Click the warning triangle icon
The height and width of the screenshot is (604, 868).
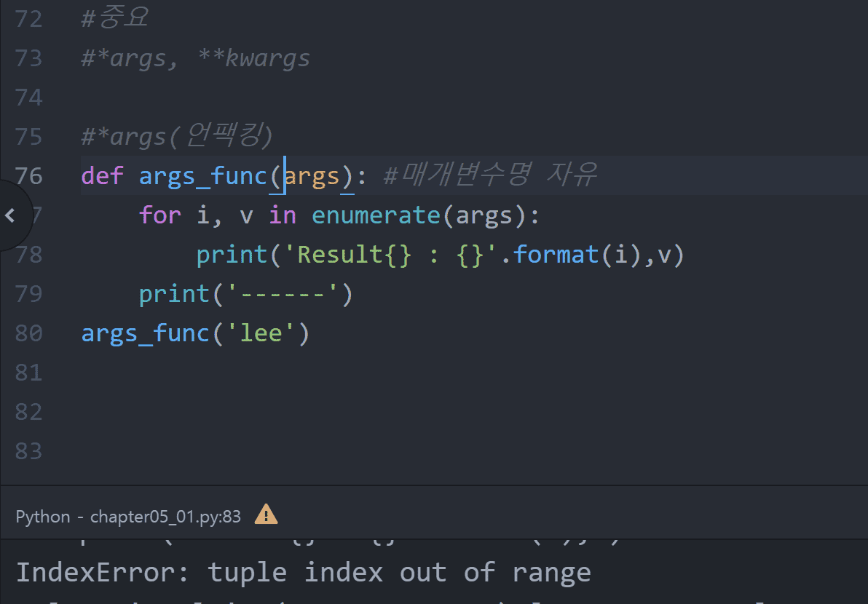coord(266,514)
